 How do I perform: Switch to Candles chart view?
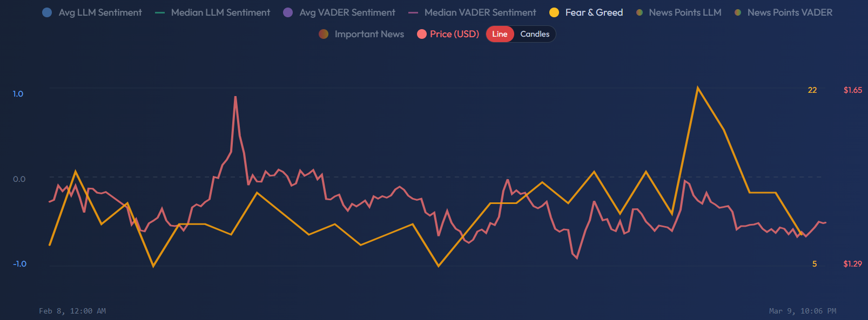coord(534,33)
